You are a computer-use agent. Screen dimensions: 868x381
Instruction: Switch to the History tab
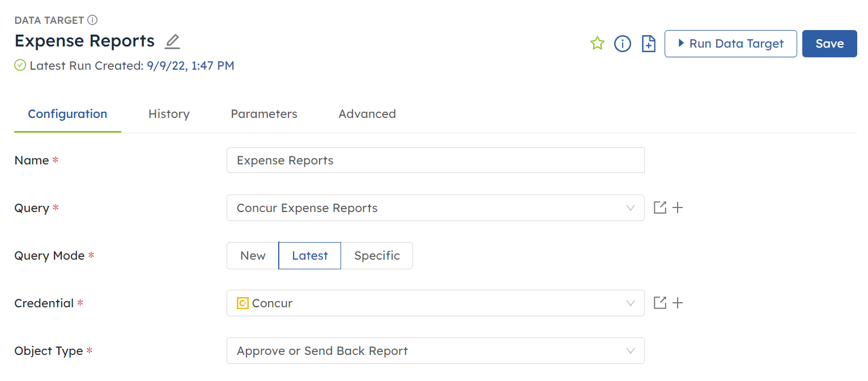[169, 114]
